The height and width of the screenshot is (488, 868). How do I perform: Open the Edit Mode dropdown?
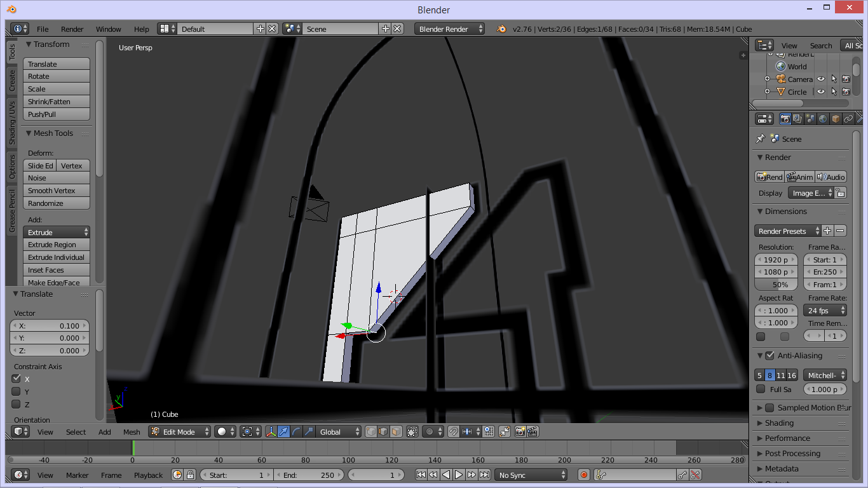pos(180,431)
